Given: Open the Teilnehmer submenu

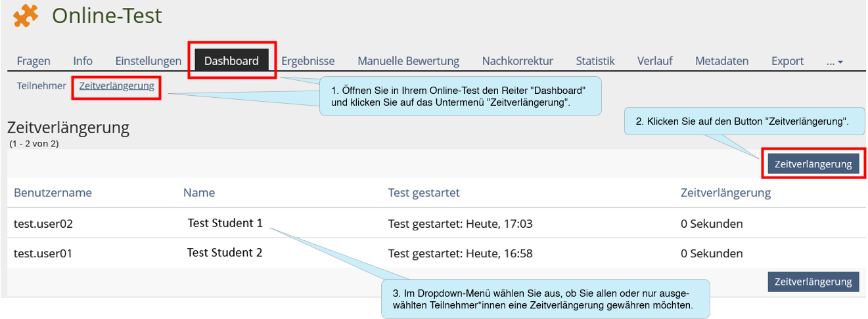Looking at the screenshot, I should pyautogui.click(x=41, y=86).
